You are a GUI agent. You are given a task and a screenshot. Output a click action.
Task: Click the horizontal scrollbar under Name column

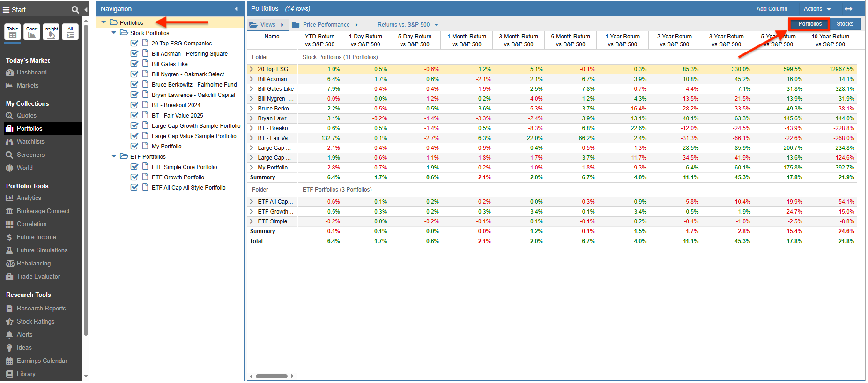pos(272,376)
